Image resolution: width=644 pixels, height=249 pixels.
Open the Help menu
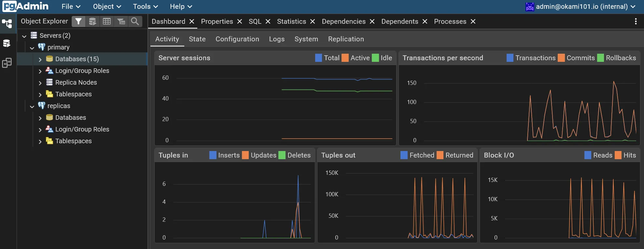click(x=181, y=7)
